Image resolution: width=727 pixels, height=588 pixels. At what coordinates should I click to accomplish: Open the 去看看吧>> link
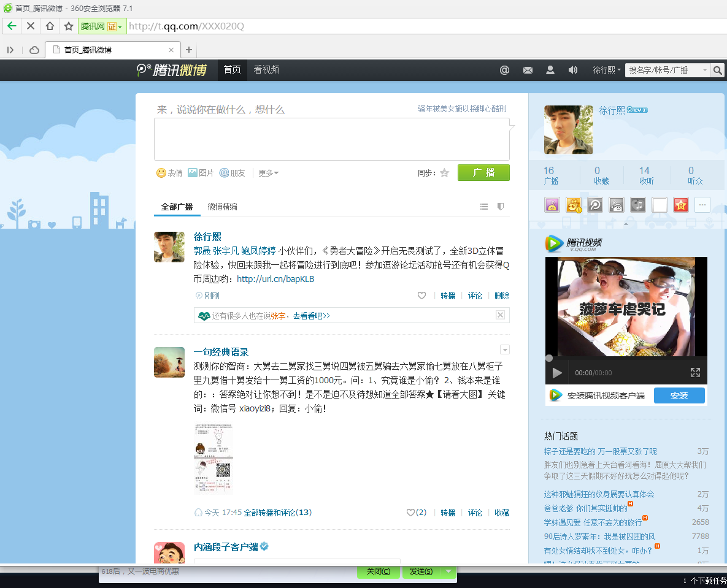pyautogui.click(x=311, y=316)
